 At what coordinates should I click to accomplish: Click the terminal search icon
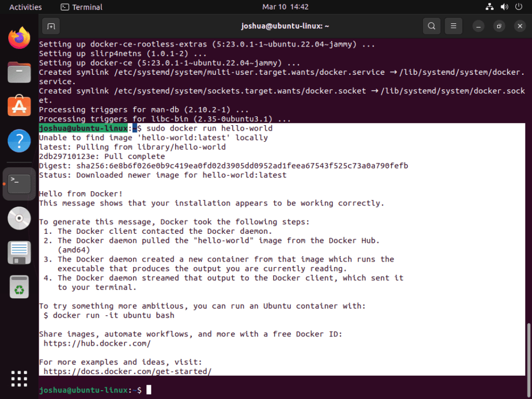pos(431,26)
